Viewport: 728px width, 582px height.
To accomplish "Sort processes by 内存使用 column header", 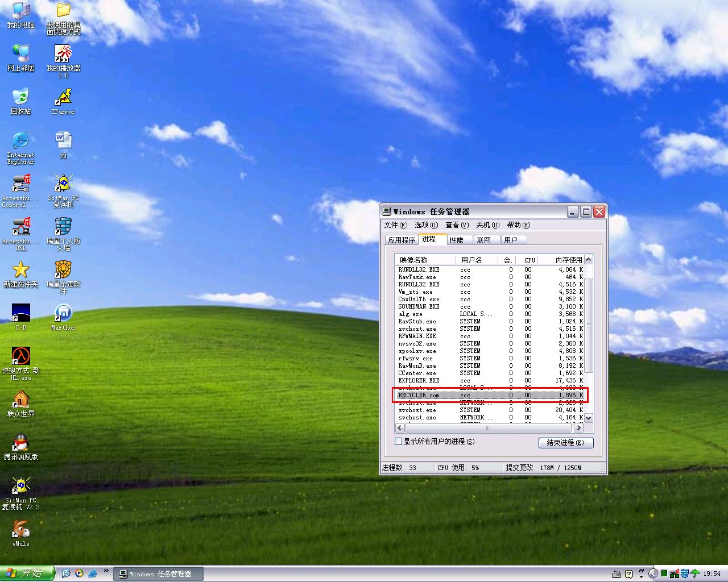I will (568, 260).
